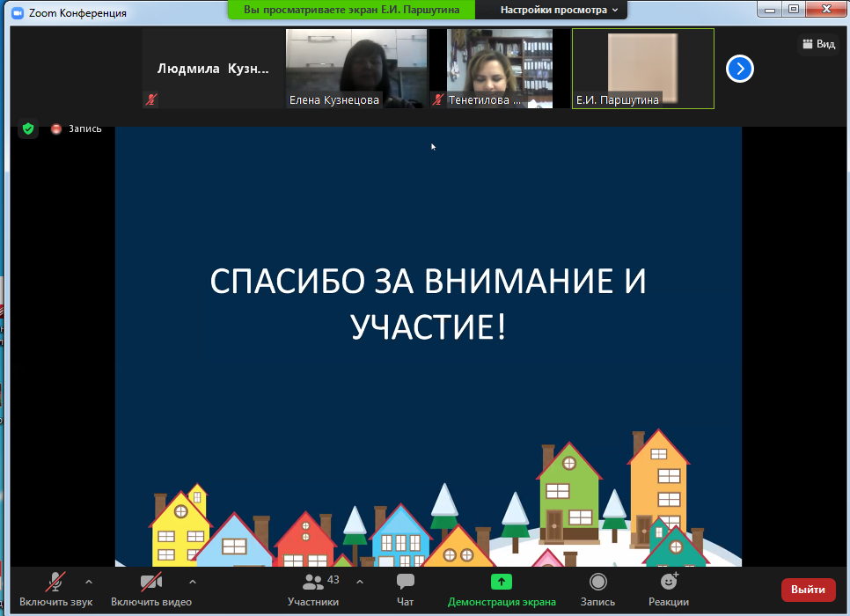The height and width of the screenshot is (616, 850).
Task: Click the red recording indicator at top left
Action: 56,129
